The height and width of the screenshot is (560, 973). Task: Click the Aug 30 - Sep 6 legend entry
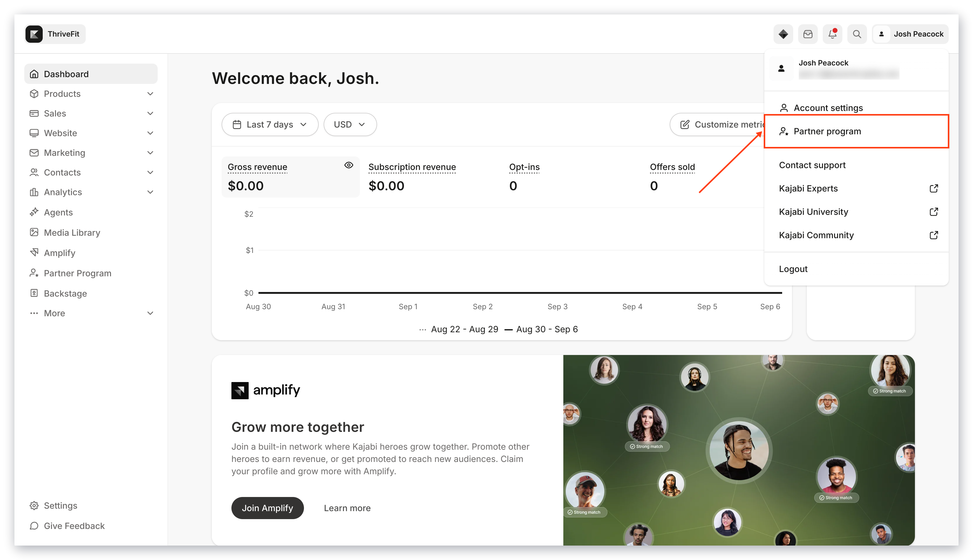tap(541, 329)
